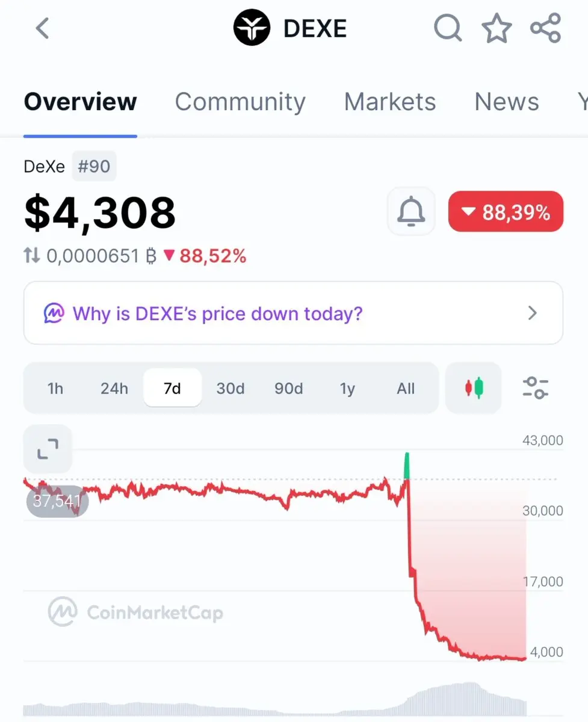Image resolution: width=588 pixels, height=722 pixels.
Task: Open chart settings sliders icon
Action: (x=536, y=388)
